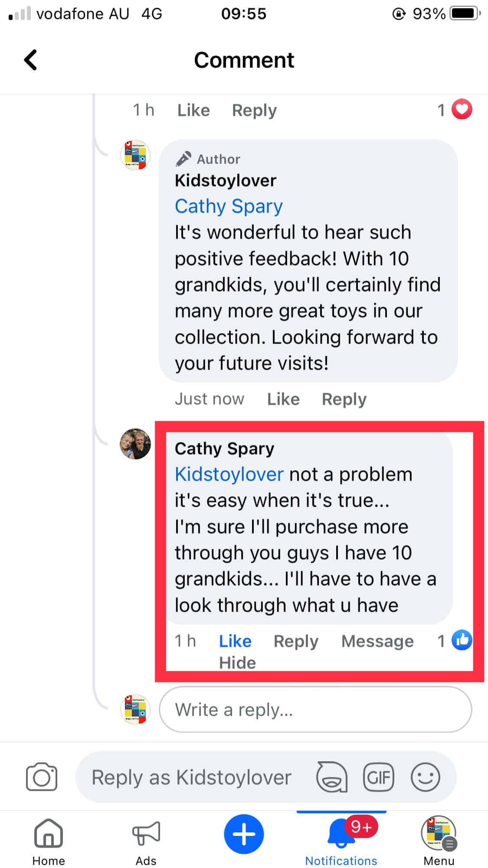
Task: Like Kidstoylover's author reply
Action: tap(283, 399)
